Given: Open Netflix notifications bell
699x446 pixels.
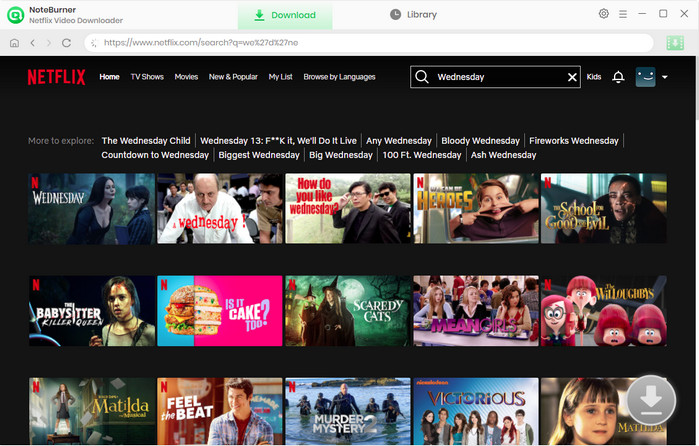Looking at the screenshot, I should coord(618,77).
